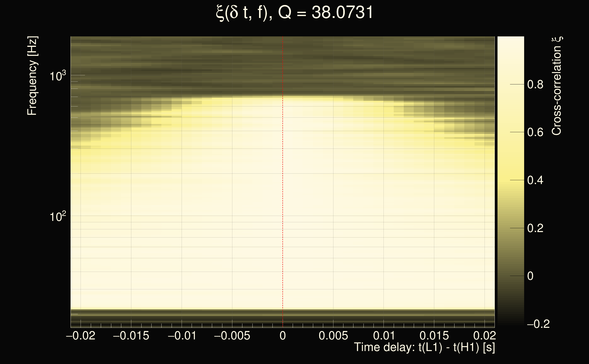Click the -0.2 colorbar tick label
This screenshot has height=364, width=589.
click(x=538, y=324)
